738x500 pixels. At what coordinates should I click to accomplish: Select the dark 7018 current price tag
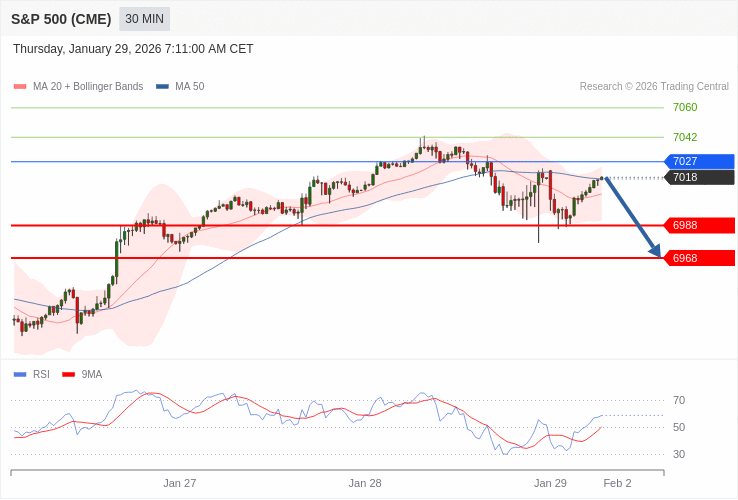(x=699, y=177)
